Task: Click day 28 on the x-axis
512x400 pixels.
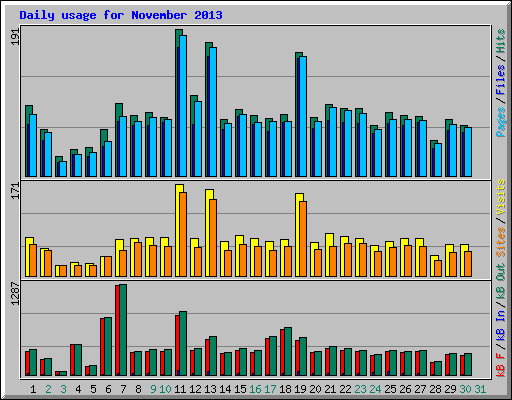Action: click(435, 389)
